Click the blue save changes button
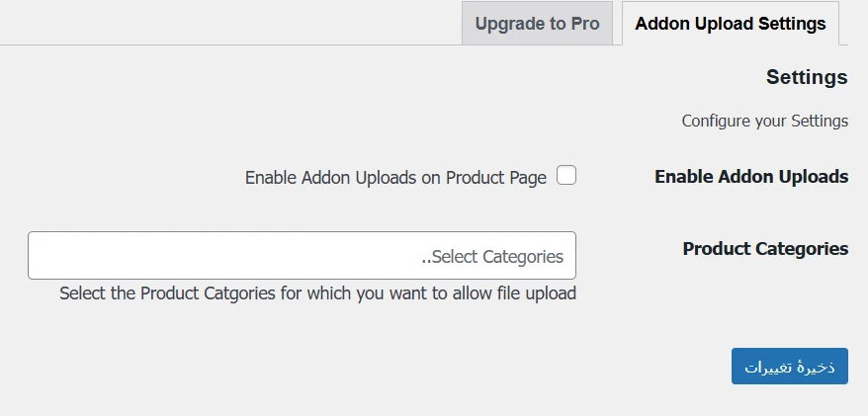The image size is (868, 416). (x=789, y=366)
